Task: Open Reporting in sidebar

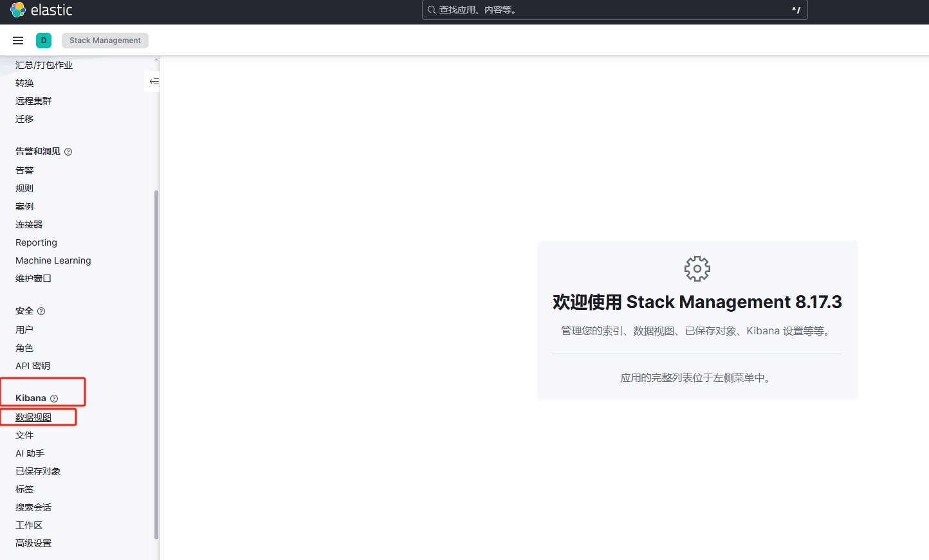Action: (x=36, y=242)
